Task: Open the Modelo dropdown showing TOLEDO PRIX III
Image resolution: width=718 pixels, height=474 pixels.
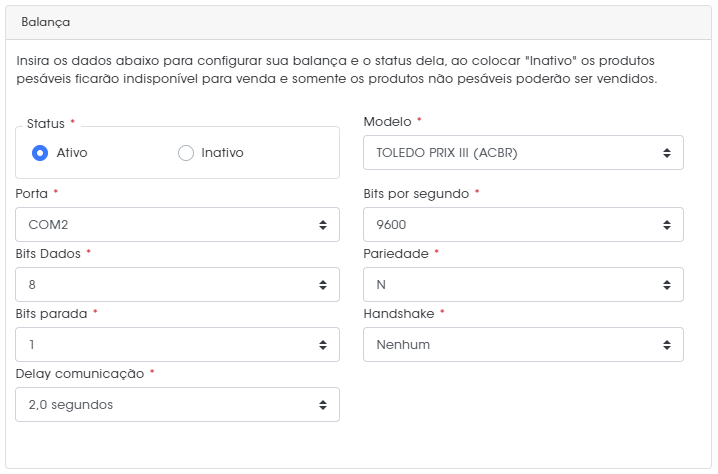Action: coord(523,153)
